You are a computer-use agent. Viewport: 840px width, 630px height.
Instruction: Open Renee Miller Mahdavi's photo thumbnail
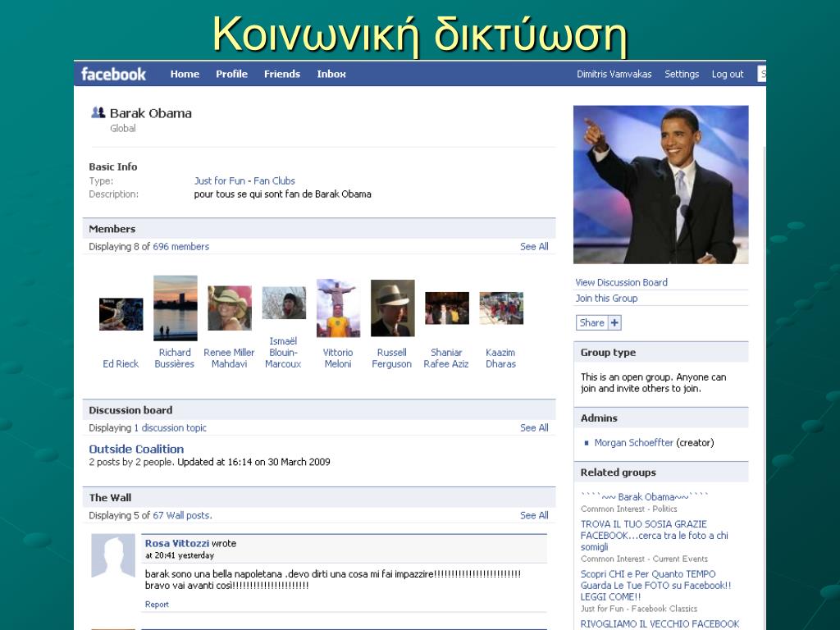(230, 308)
